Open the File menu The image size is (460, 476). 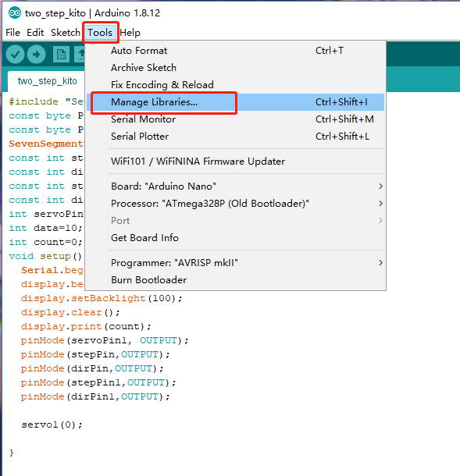pos(12,33)
